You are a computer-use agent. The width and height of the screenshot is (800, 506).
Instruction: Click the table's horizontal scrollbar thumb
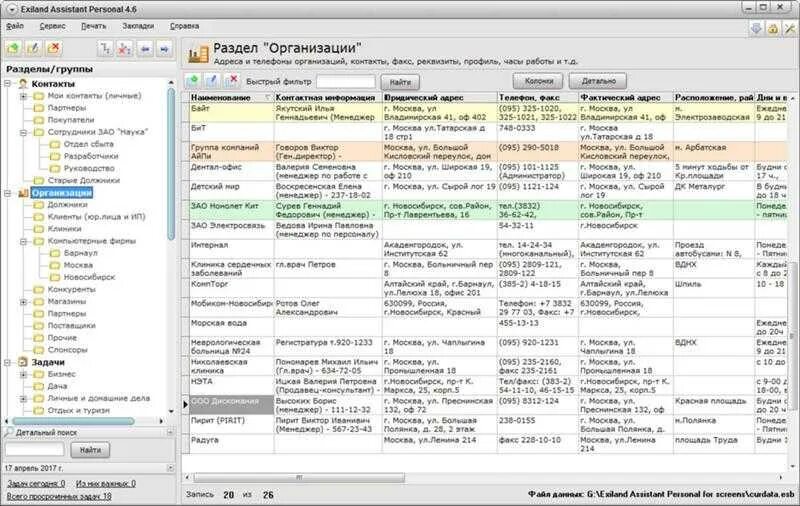pos(299,477)
